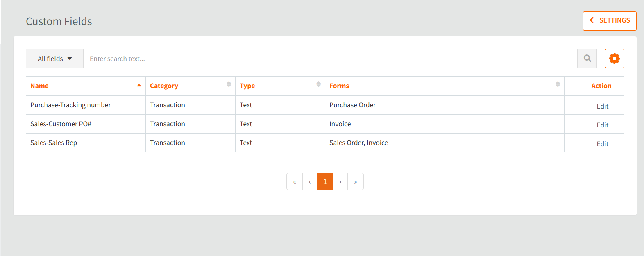Click Transaction category in Purchase-Tracking number row
The image size is (644, 256).
(190, 105)
